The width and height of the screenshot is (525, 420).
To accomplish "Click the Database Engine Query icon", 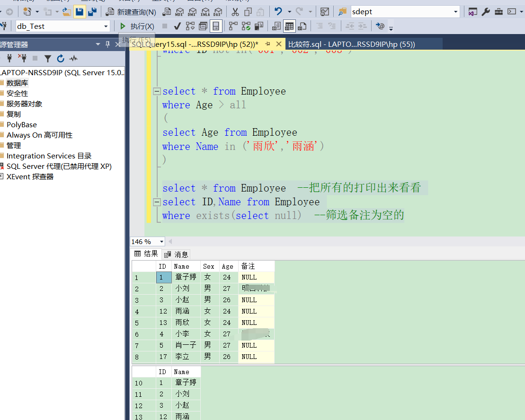I will [167, 12].
